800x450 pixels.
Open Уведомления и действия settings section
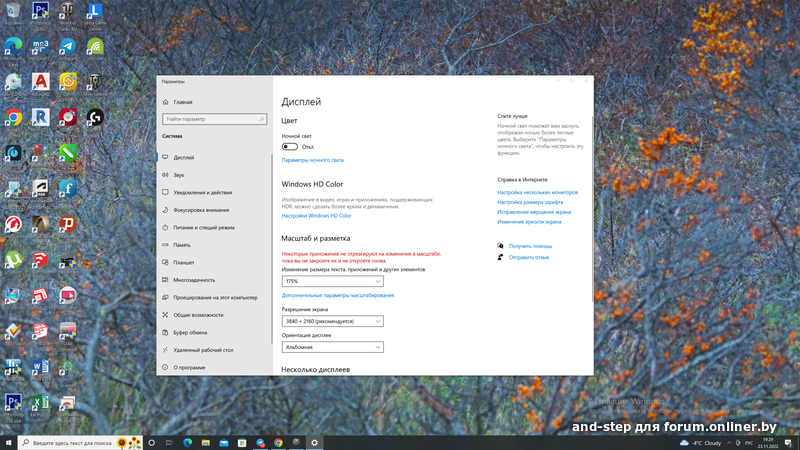[202, 192]
